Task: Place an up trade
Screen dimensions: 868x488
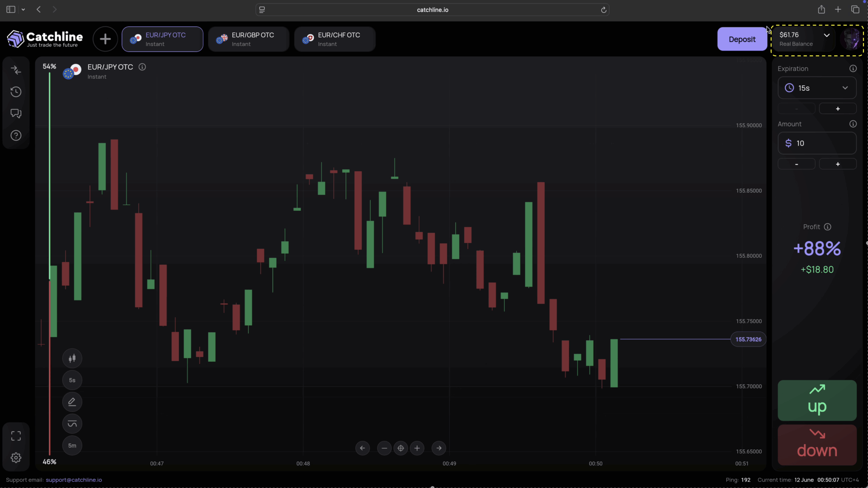Action: pos(817,400)
